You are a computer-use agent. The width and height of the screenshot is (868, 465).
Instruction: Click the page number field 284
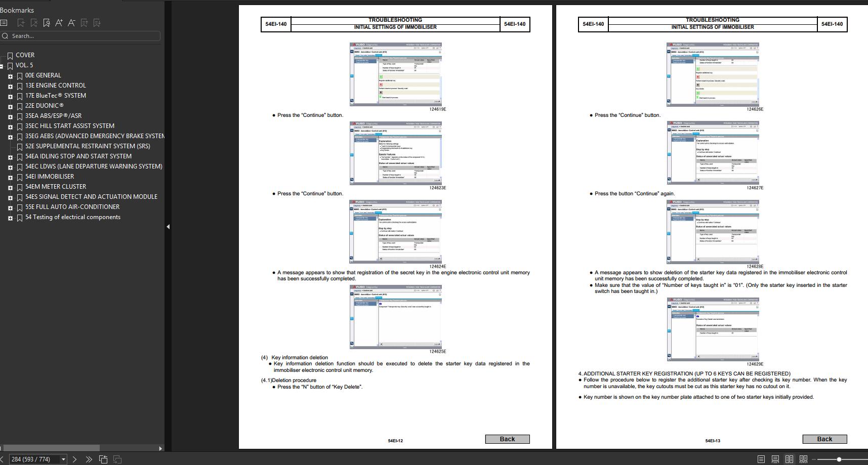pyautogui.click(x=34, y=459)
